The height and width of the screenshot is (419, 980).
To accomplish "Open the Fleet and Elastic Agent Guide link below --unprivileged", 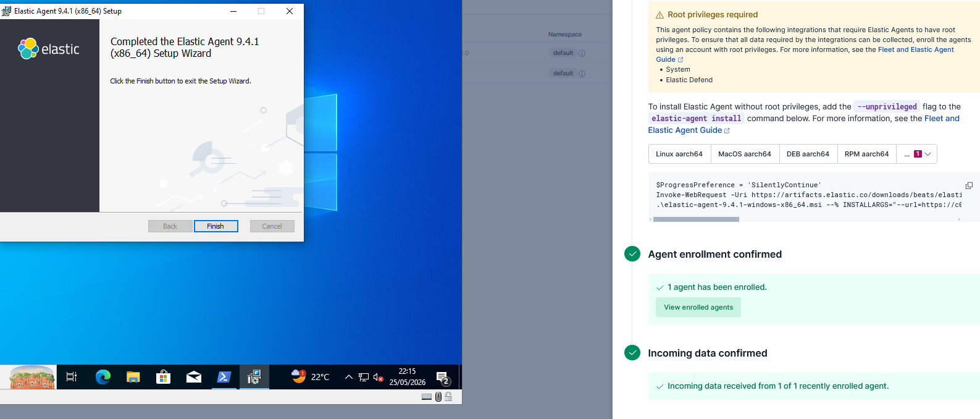I will click(942, 118).
